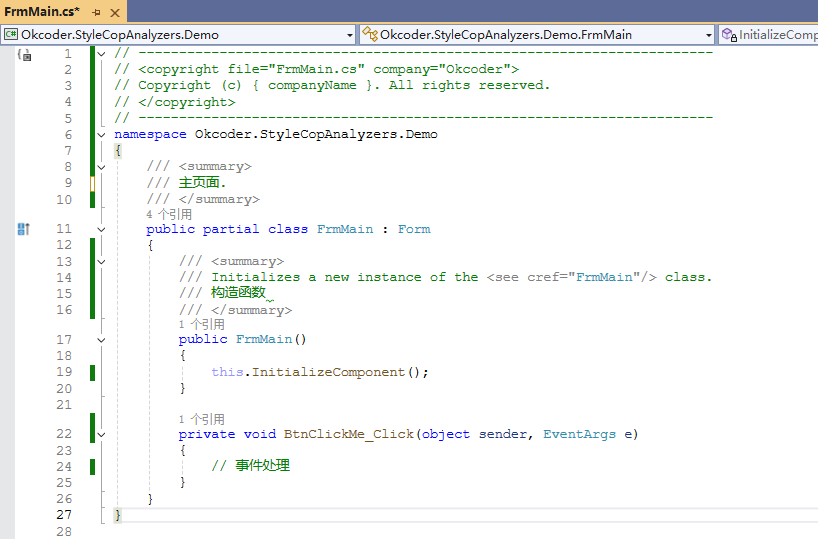818x539 pixels.
Task: Collapse the copyright header comment on line 1
Action: coord(101,53)
